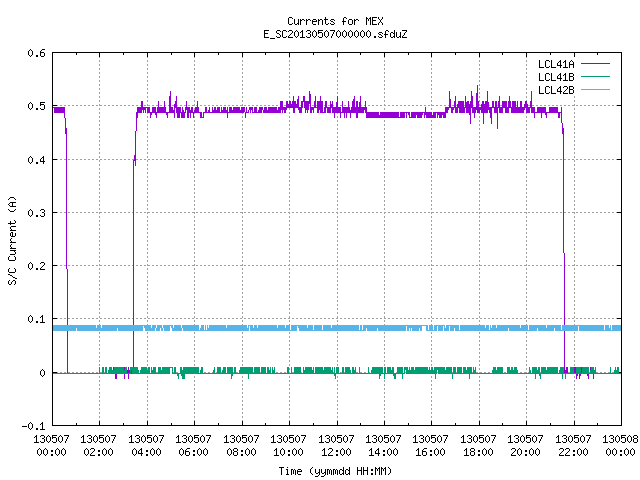Click the "S/C Current (A)" y-axis label
This screenshot has width=640, height=480.
12,241
